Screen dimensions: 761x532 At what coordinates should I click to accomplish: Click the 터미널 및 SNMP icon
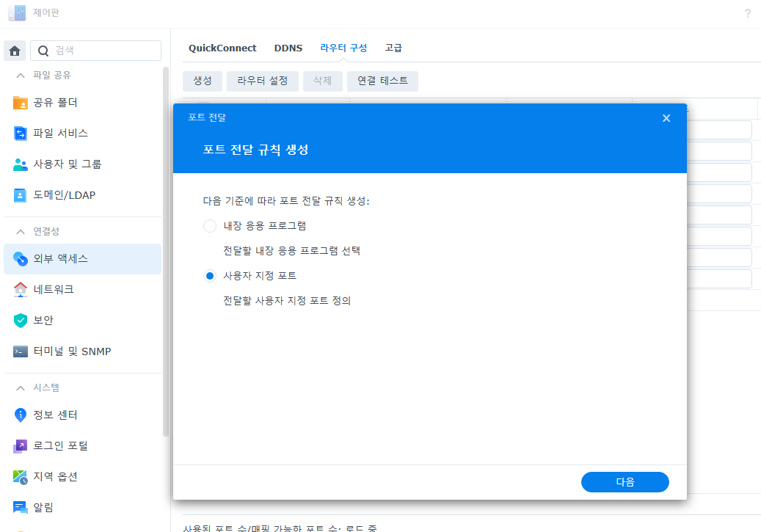click(x=21, y=351)
